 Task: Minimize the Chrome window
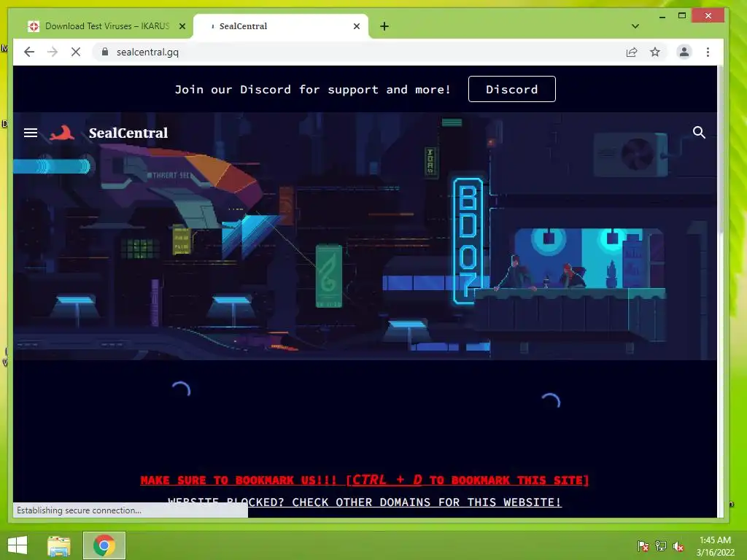pyautogui.click(x=662, y=16)
